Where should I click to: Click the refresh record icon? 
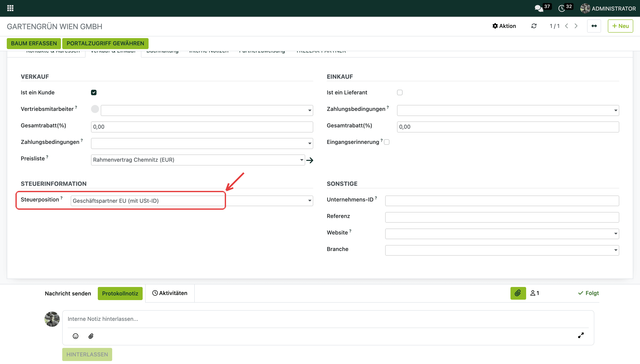[534, 26]
